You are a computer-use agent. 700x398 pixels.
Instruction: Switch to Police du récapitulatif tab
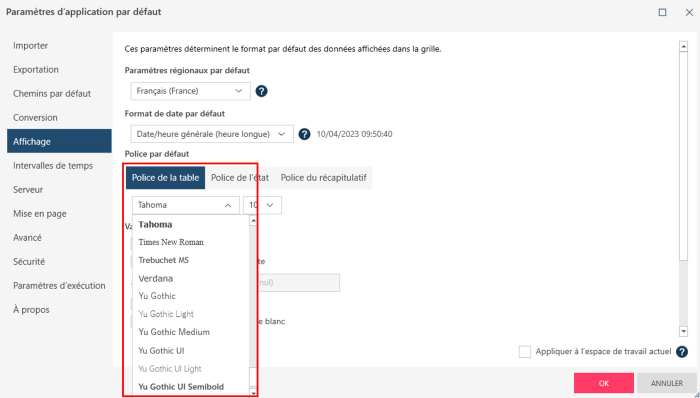(324, 178)
